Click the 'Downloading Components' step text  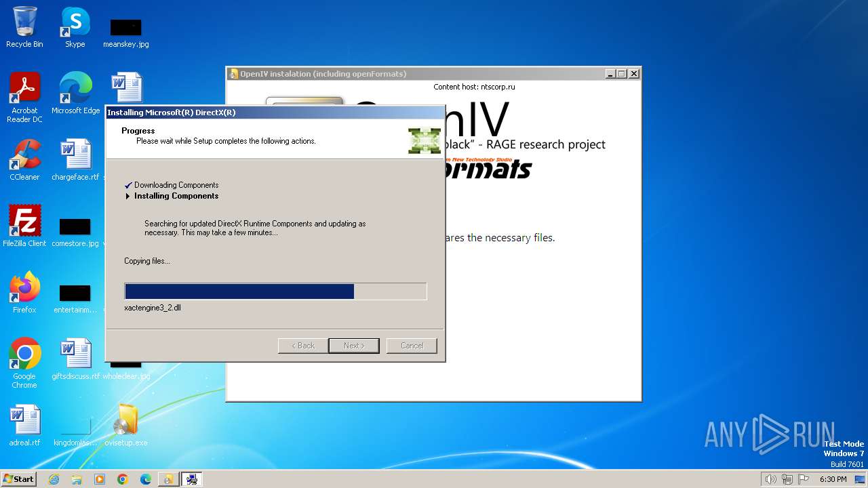tap(176, 185)
